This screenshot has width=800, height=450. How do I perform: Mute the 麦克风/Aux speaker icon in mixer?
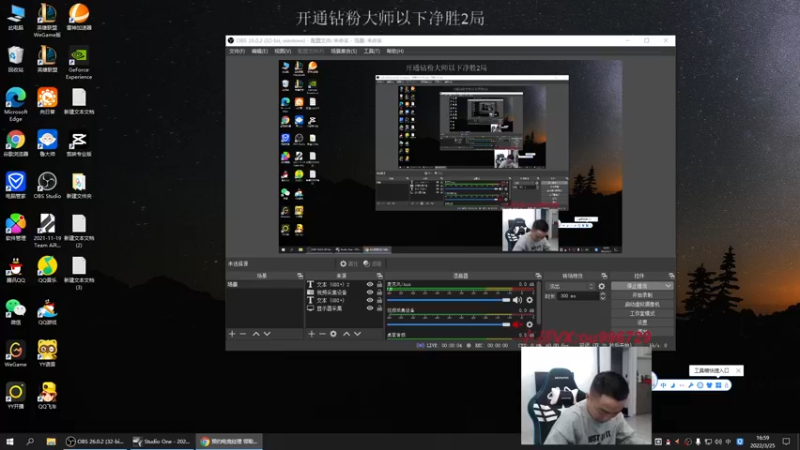click(517, 300)
